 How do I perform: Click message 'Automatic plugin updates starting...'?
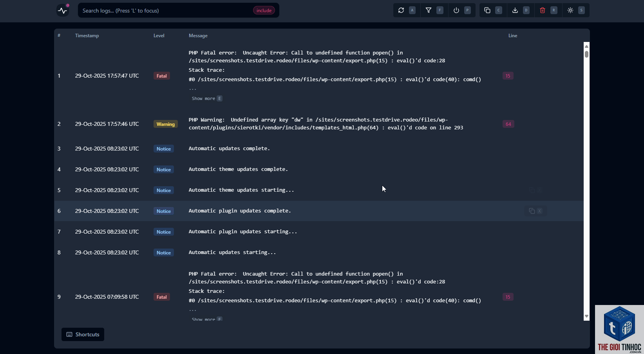pos(243,232)
